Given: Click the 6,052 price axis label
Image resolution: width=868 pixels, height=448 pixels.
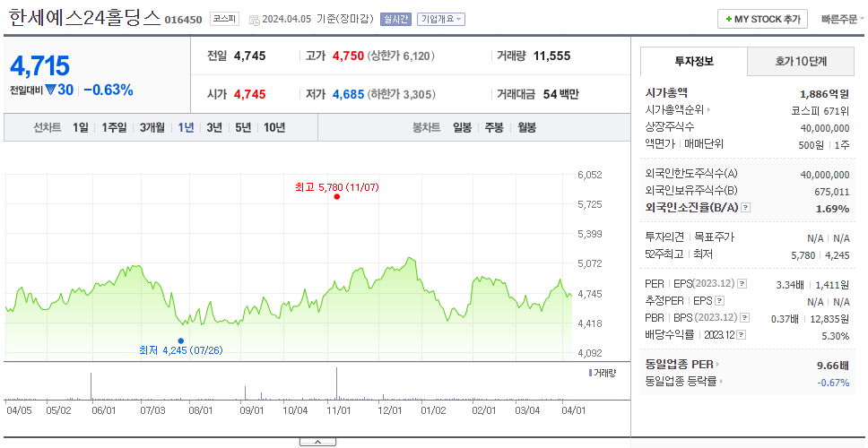Looking at the screenshot, I should (x=589, y=175).
